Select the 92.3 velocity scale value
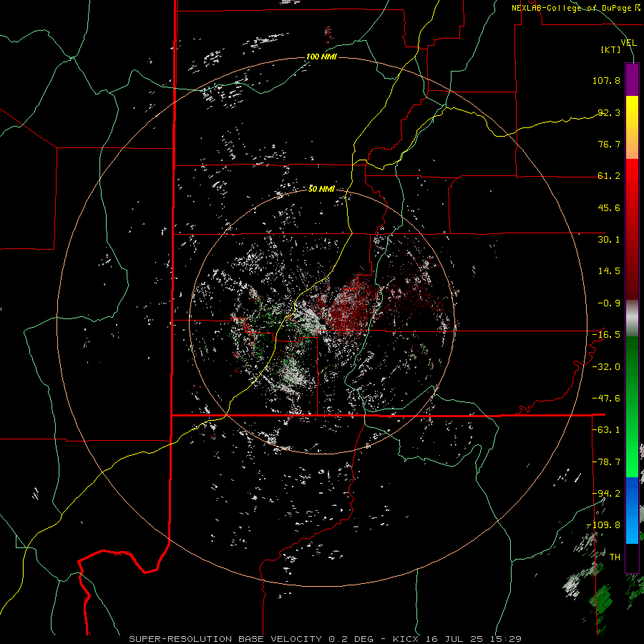Screen dimensions: 644x644 (609, 112)
